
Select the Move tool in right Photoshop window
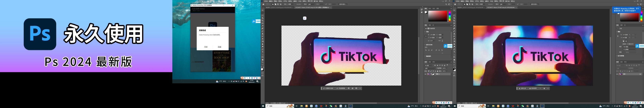[x=454, y=10]
